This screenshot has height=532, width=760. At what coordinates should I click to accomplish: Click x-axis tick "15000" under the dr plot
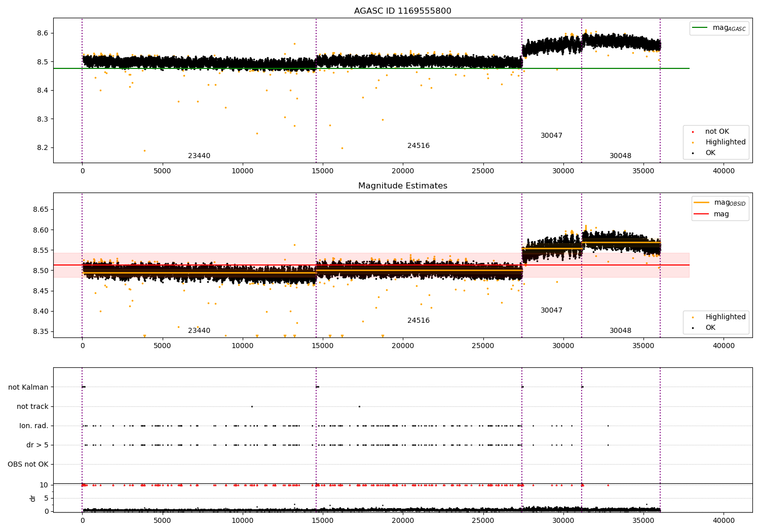click(x=323, y=520)
